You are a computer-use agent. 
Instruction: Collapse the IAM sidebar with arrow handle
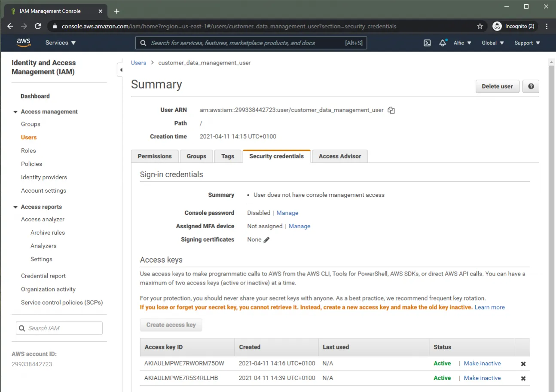(x=120, y=70)
